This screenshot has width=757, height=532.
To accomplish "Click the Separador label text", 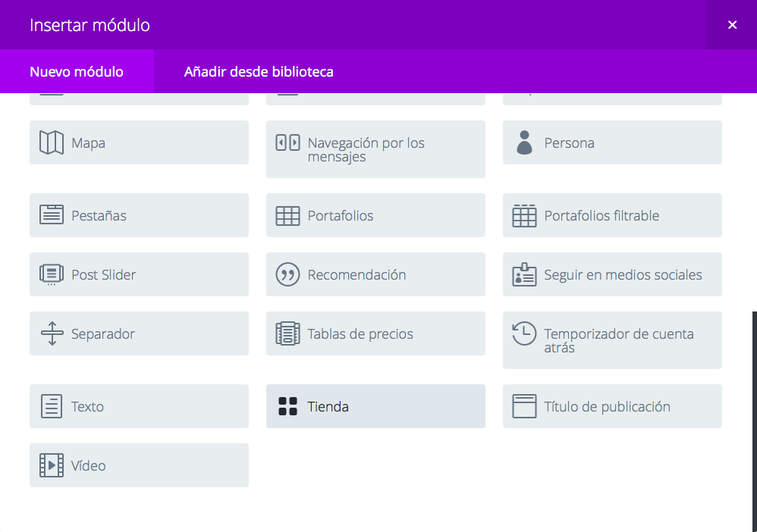I will (x=103, y=333).
